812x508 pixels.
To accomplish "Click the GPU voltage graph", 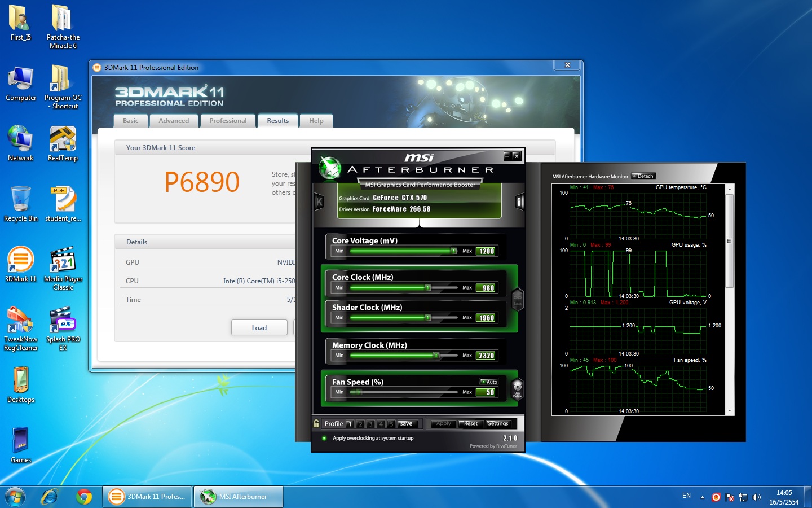I will click(x=638, y=331).
